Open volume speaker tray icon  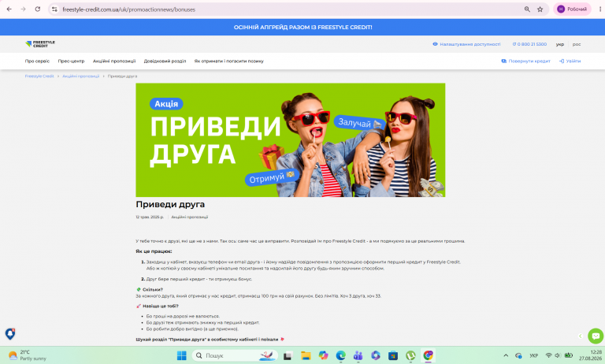pos(558,355)
